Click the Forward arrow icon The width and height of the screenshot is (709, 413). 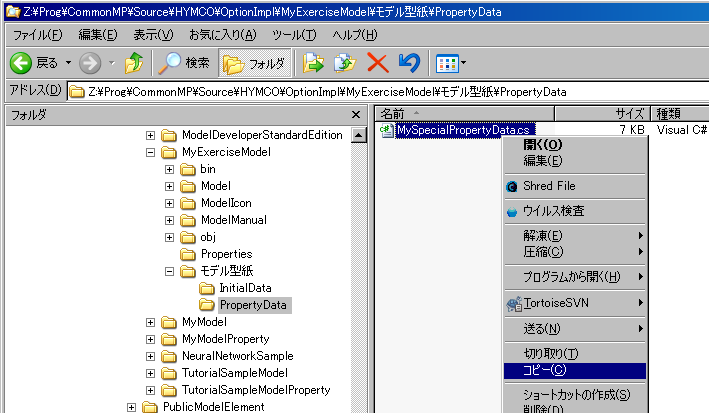90,63
